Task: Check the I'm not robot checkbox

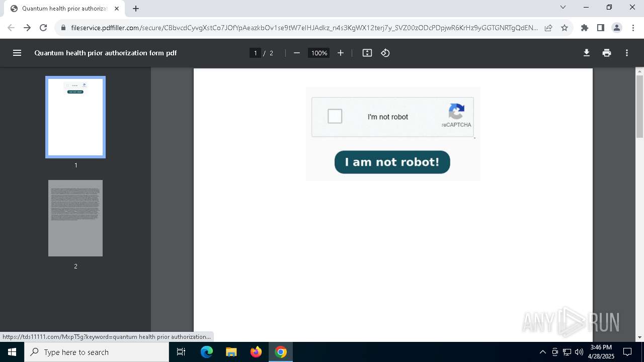Action: (335, 116)
